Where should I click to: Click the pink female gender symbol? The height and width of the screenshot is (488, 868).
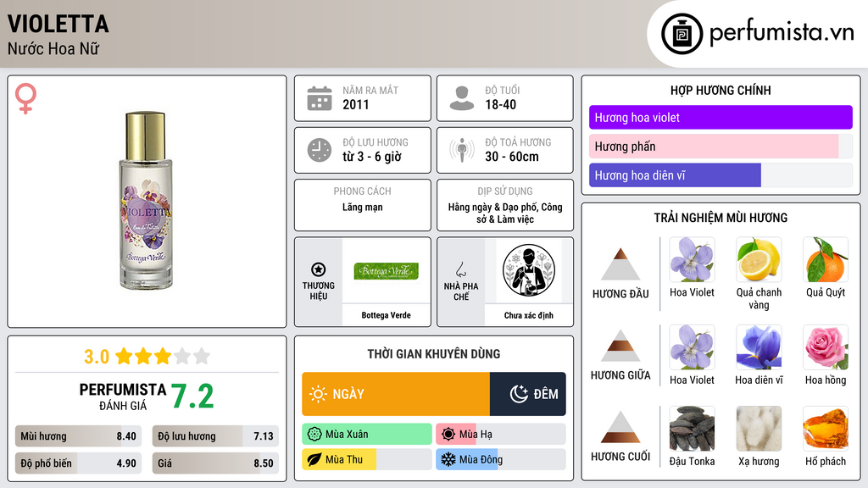coord(25,98)
